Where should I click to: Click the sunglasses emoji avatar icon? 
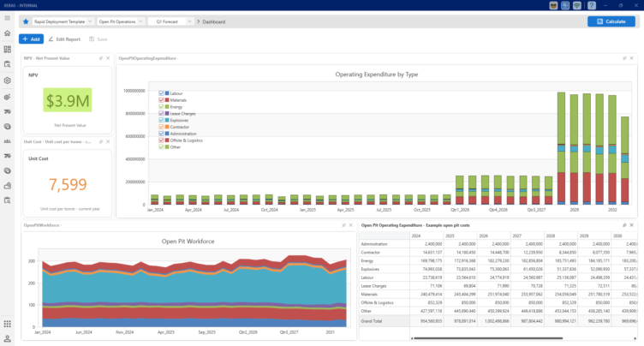click(553, 5)
